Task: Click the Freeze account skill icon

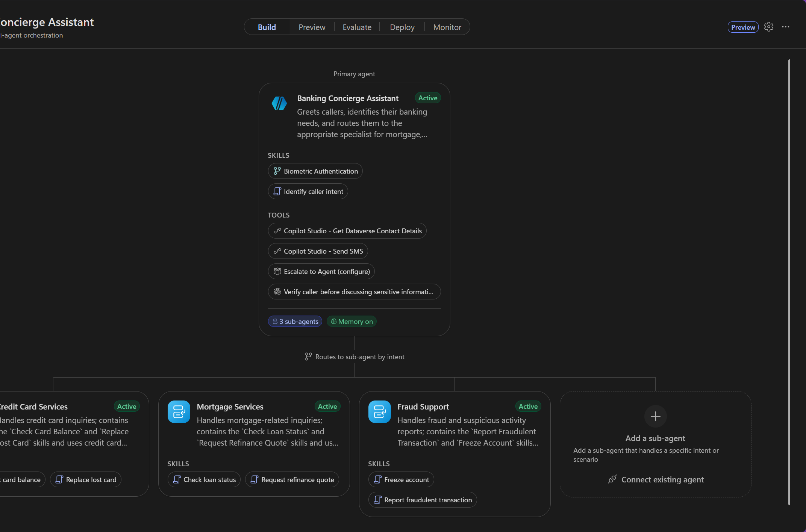Action: (378, 479)
